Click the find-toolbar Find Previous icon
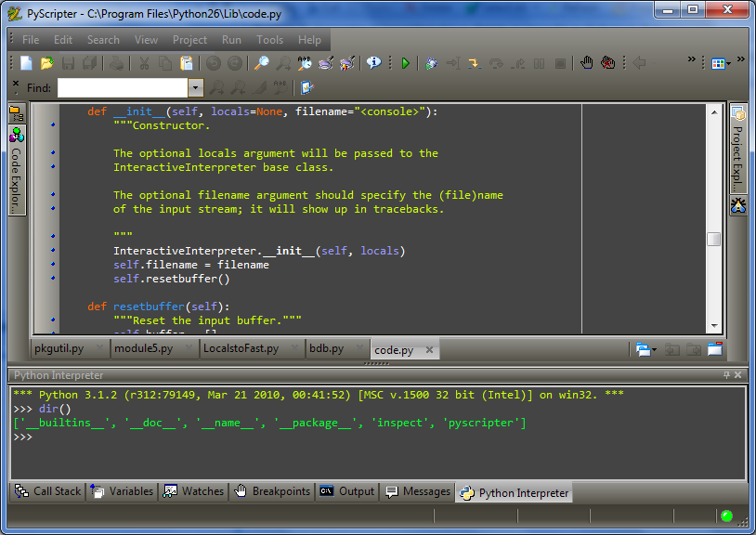The height and width of the screenshot is (535, 756). click(x=238, y=87)
